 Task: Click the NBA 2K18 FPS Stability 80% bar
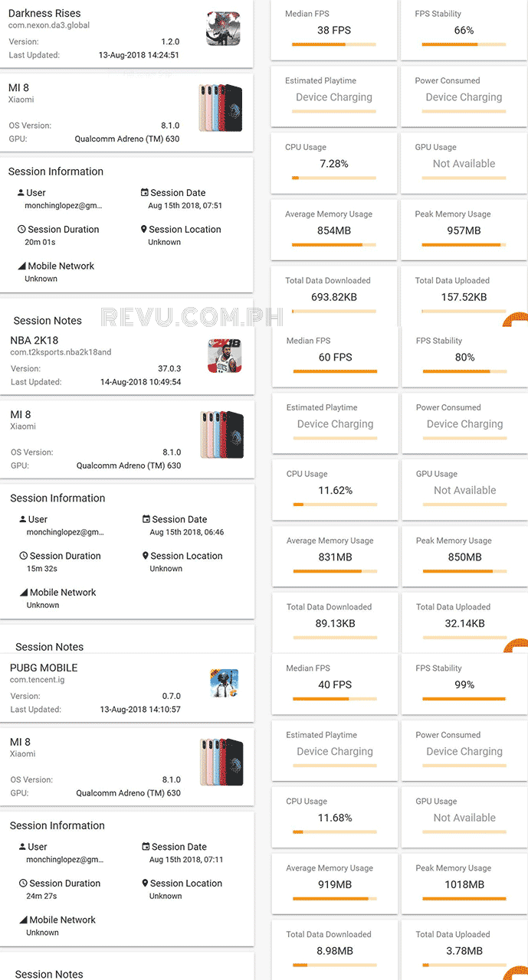(x=464, y=371)
